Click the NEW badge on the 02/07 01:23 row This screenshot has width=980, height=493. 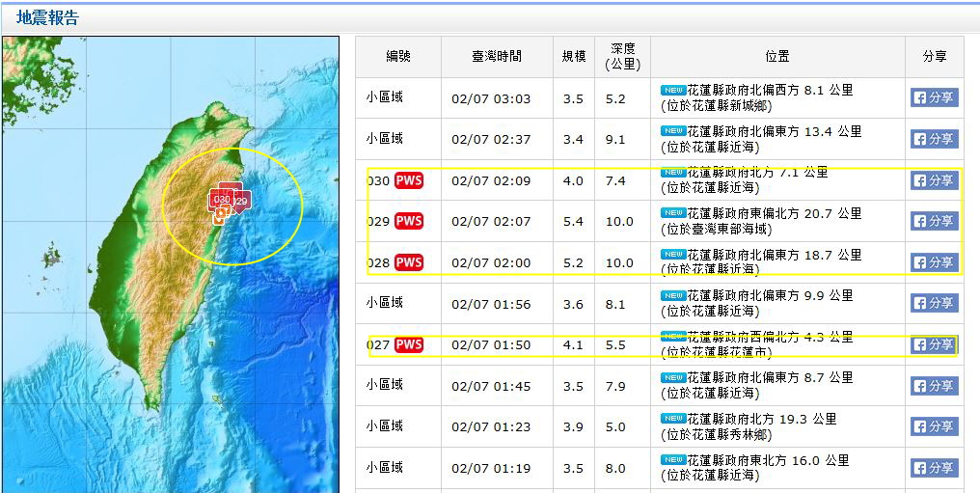(x=672, y=419)
